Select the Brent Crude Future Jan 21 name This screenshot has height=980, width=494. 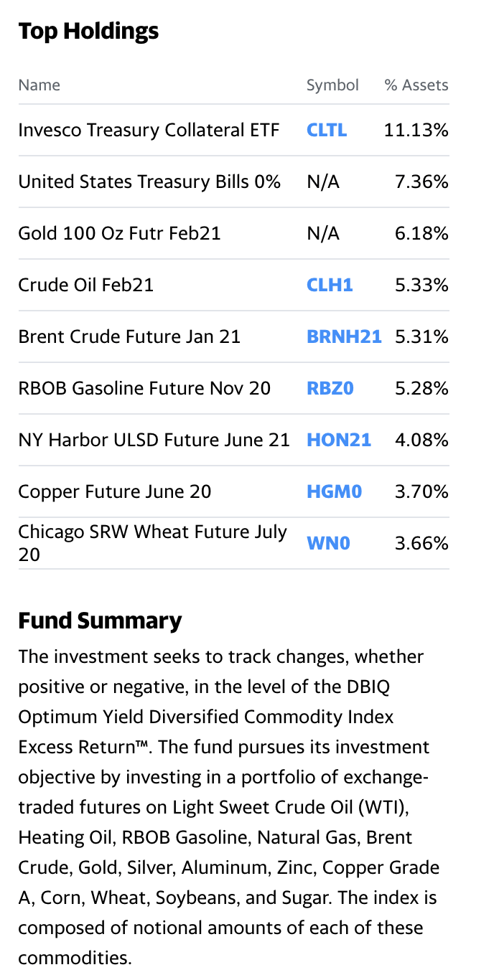[129, 336]
